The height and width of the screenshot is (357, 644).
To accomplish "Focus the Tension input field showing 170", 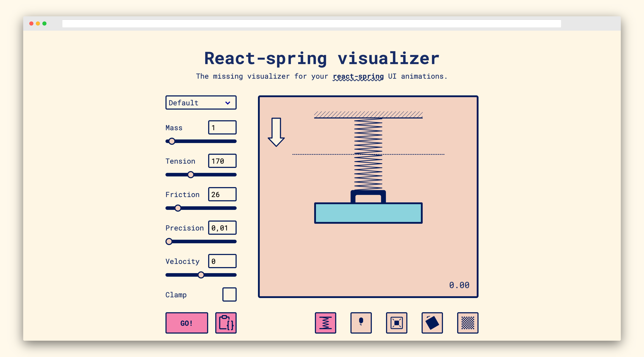I will coord(222,161).
